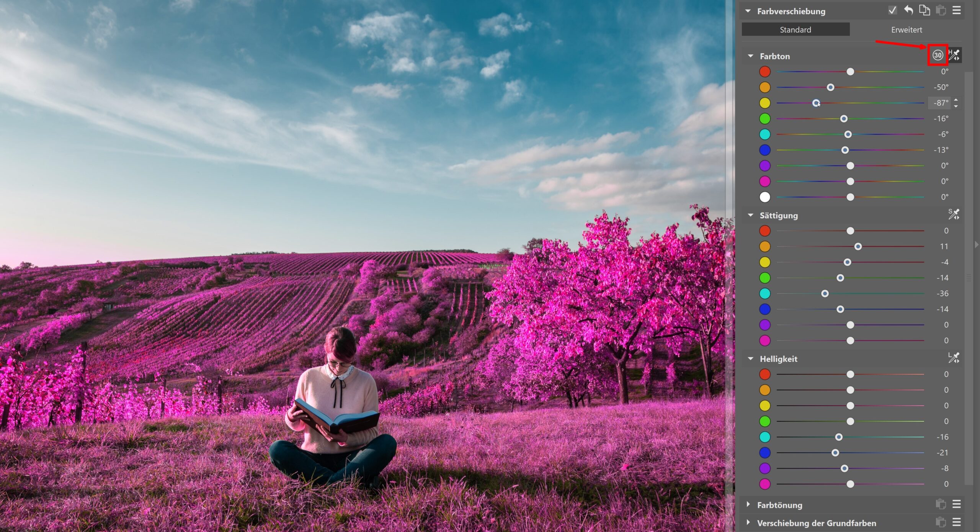
Task: Expand Verschiebung der Grundfarben section
Action: [748, 522]
